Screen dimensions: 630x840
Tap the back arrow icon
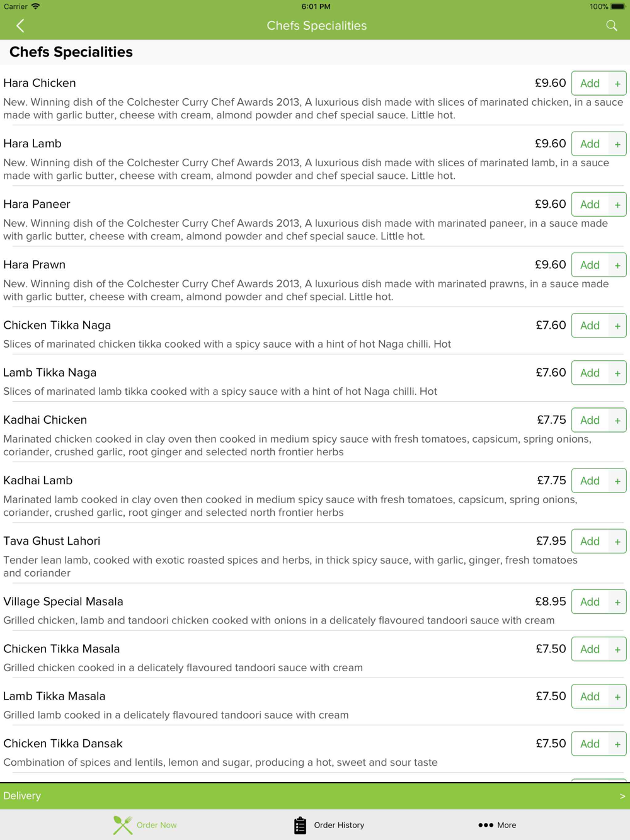[x=20, y=26]
